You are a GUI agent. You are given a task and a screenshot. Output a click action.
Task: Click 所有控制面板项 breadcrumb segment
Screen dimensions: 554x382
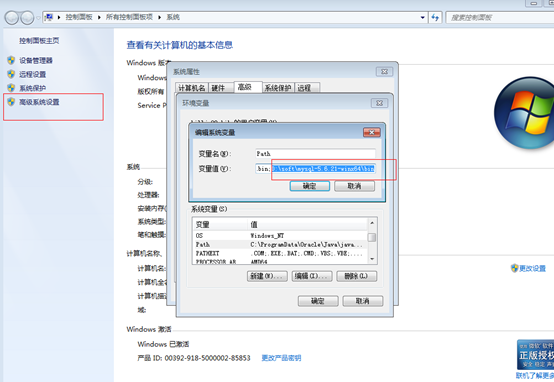[129, 17]
